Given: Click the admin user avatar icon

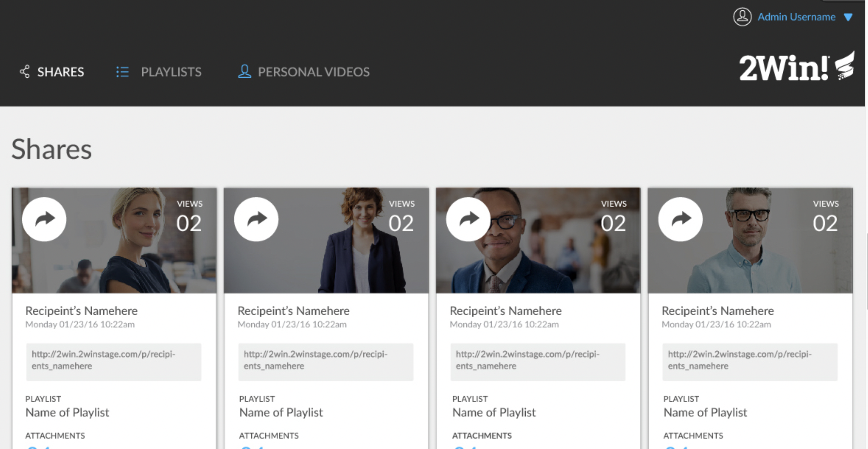Looking at the screenshot, I should (742, 17).
